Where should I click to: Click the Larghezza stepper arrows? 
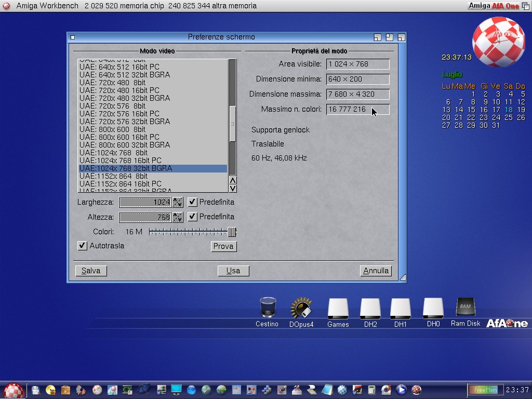point(178,202)
